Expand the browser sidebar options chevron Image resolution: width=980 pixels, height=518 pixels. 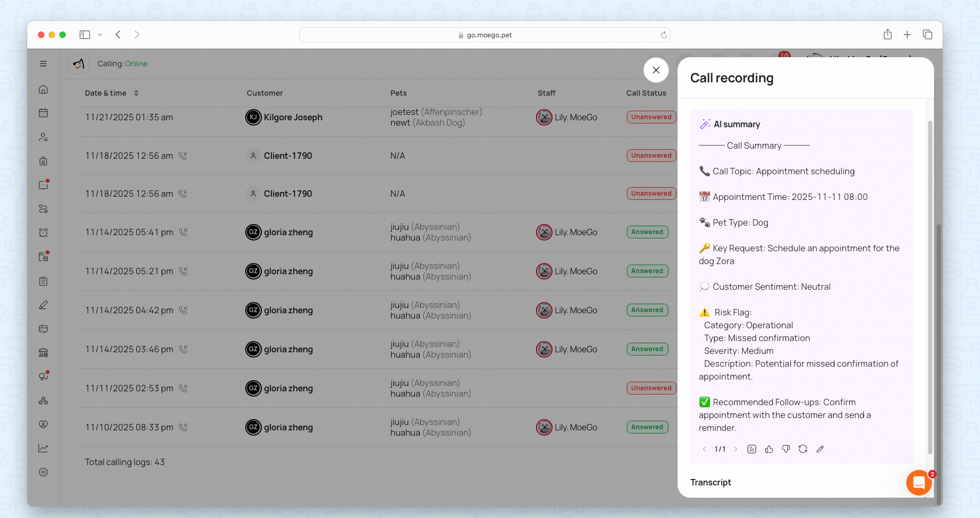(100, 35)
